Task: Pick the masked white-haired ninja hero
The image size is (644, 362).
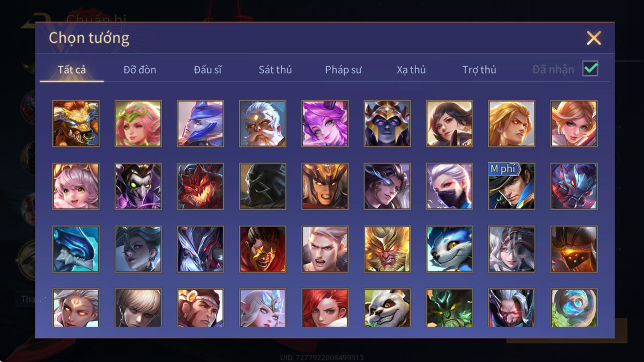Action: pyautogui.click(x=449, y=186)
